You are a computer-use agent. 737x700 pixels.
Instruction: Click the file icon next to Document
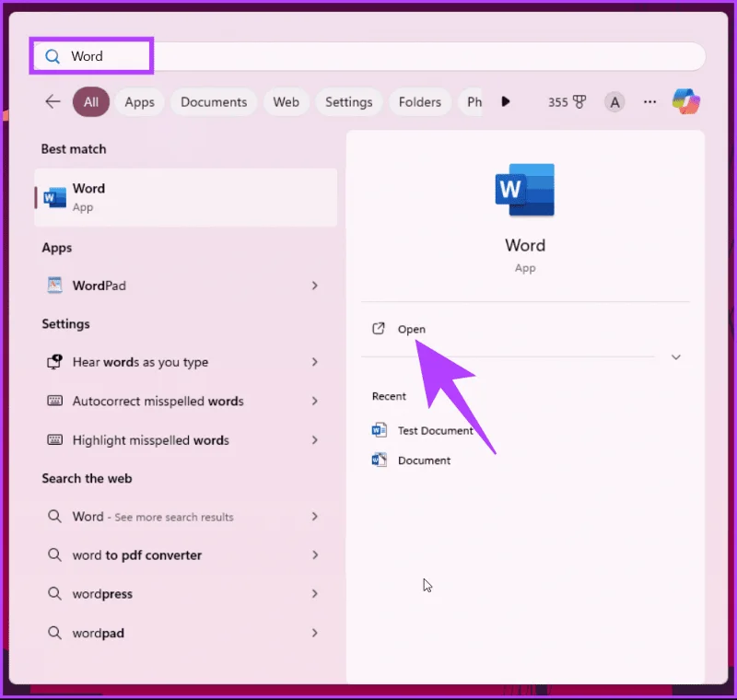[x=379, y=460]
